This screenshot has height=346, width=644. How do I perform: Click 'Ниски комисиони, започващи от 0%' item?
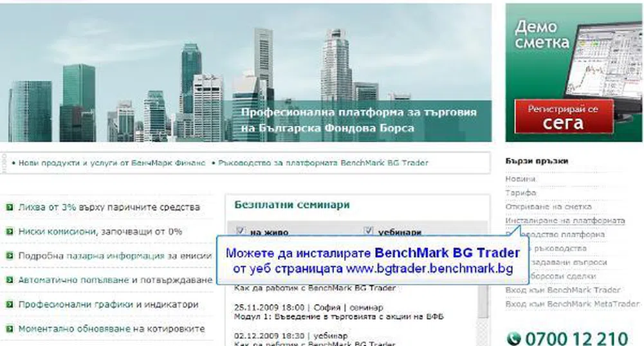[100, 232]
